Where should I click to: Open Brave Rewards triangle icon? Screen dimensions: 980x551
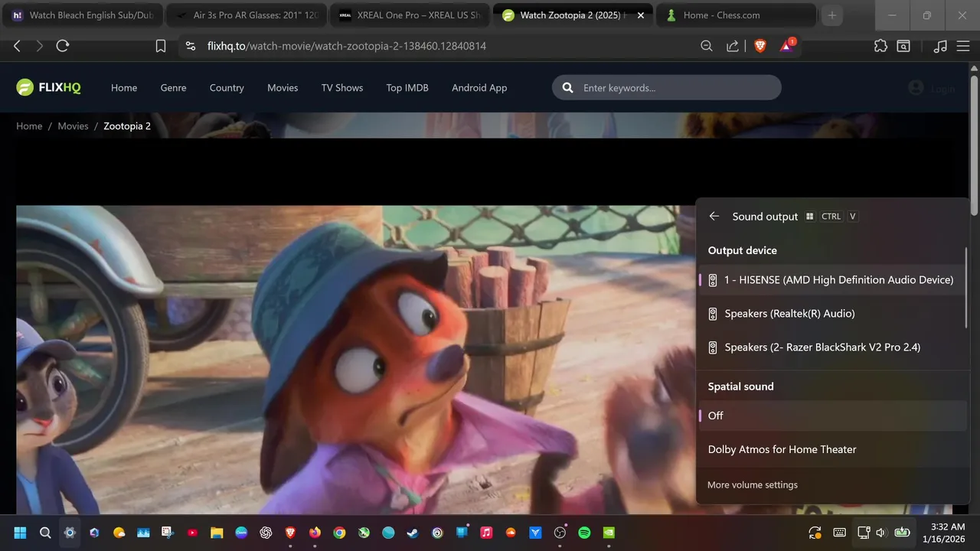787,45
